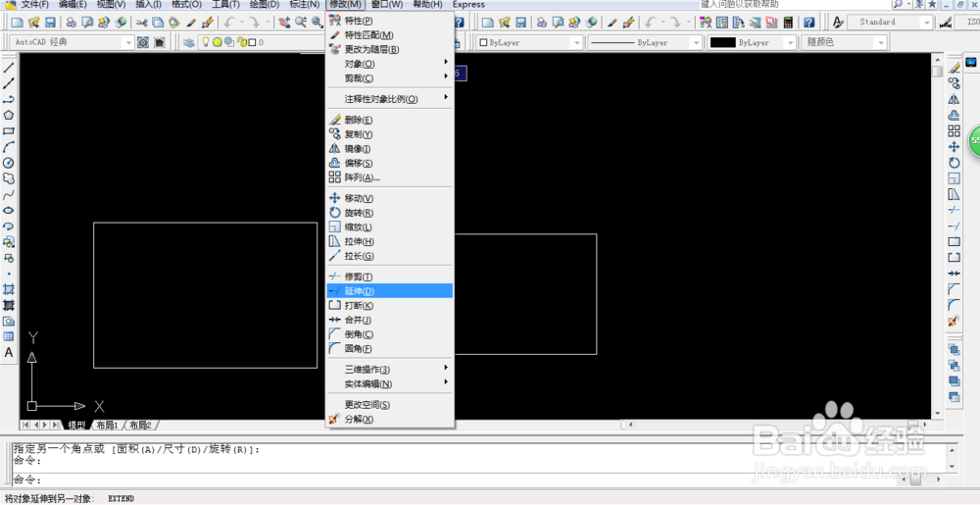Toggle layer 0 on/off lightbulb
980x505 pixels.
(x=205, y=42)
